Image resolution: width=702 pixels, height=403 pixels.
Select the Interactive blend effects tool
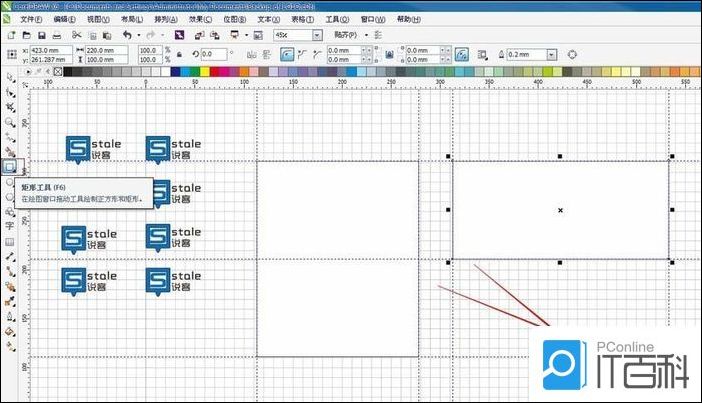point(10,287)
